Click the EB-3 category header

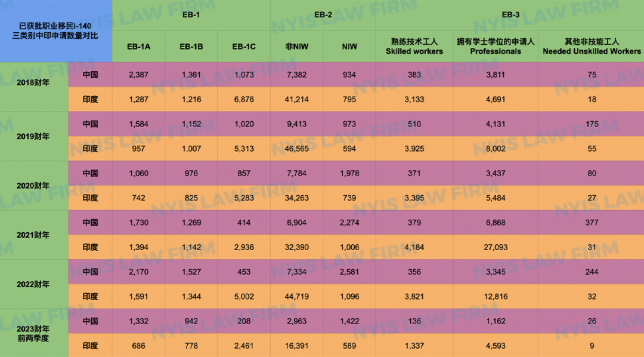[510, 15]
